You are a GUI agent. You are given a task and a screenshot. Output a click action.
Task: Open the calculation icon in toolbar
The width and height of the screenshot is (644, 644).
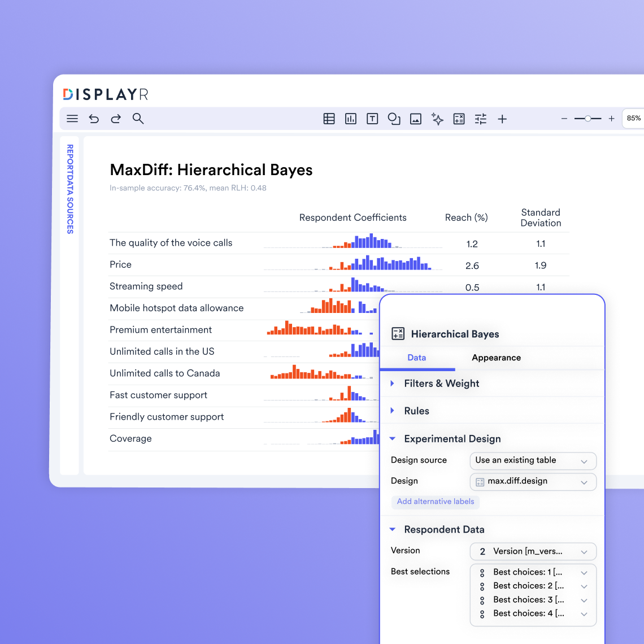[x=459, y=119]
